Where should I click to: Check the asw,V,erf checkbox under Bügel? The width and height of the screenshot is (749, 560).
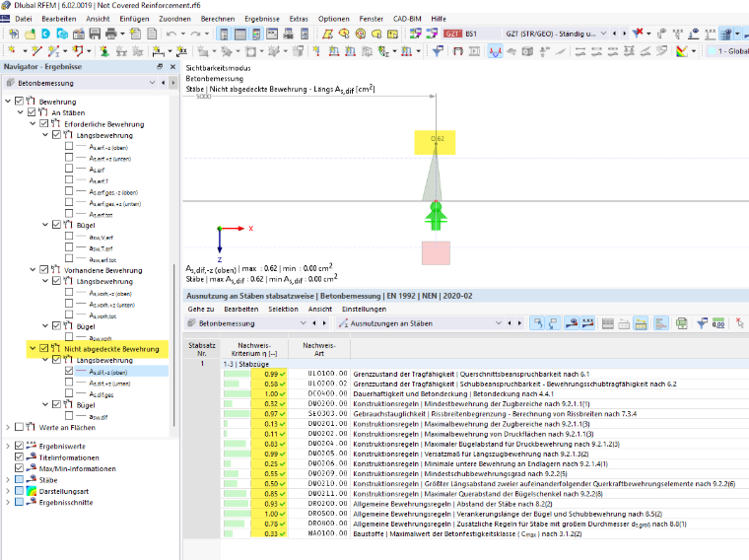point(69,236)
